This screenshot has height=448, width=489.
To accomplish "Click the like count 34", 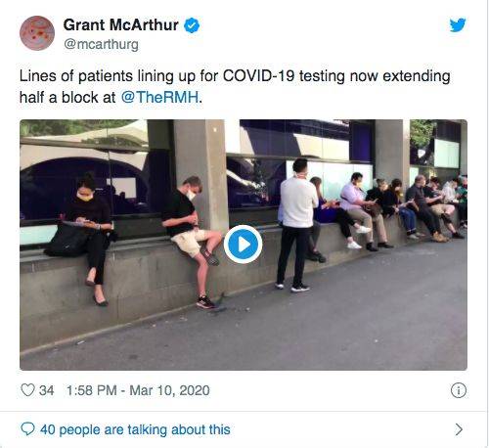I will coord(46,390).
